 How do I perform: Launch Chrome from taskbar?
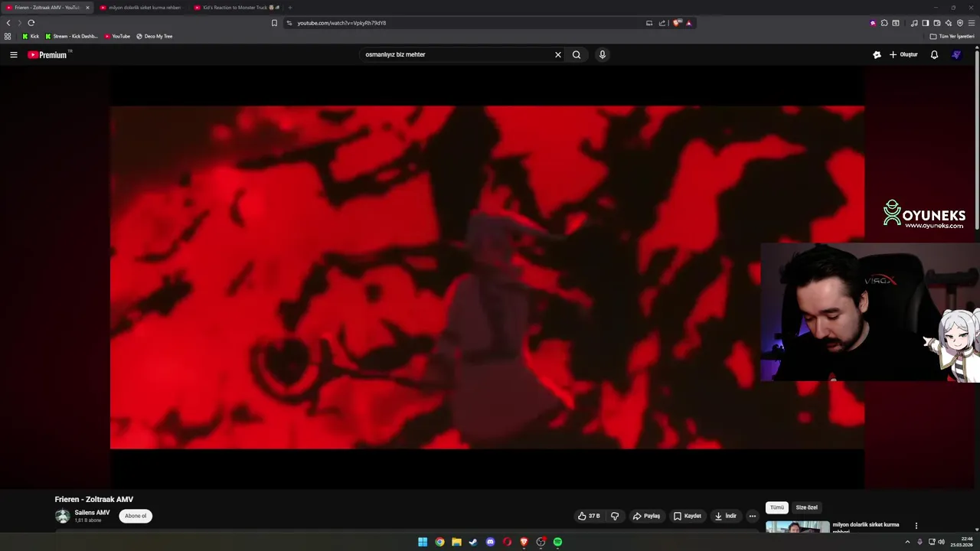[x=439, y=542]
